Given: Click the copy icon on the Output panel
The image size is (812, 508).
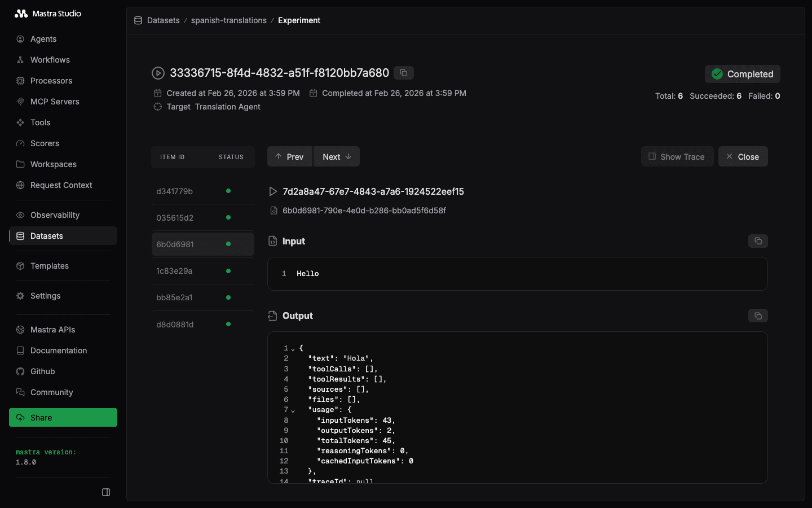Looking at the screenshot, I should tap(758, 316).
